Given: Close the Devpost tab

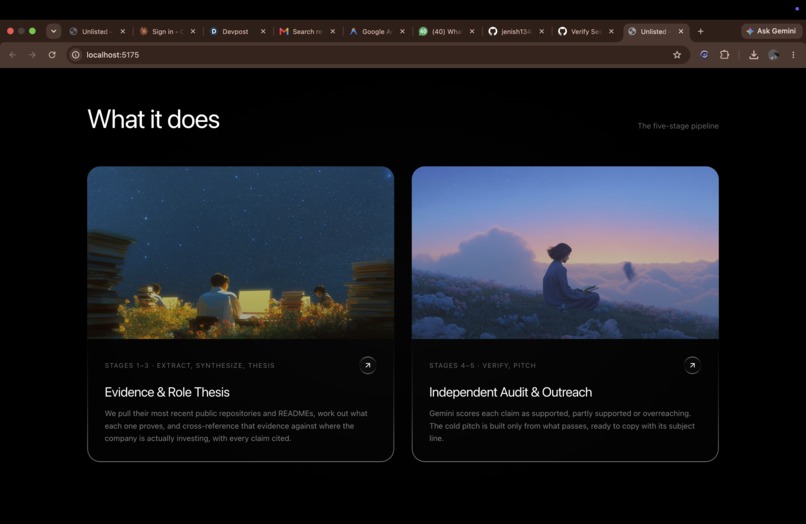Looking at the screenshot, I should (x=263, y=31).
